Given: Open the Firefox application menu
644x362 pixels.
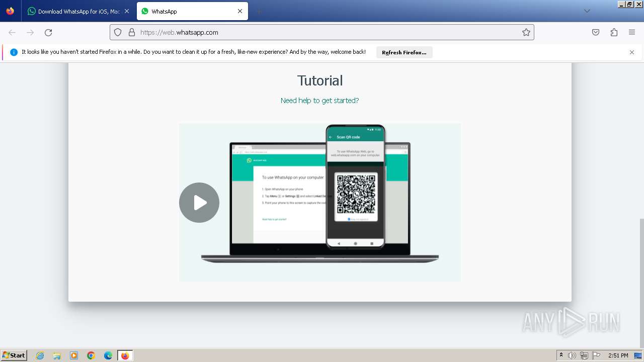Looking at the screenshot, I should 632,32.
